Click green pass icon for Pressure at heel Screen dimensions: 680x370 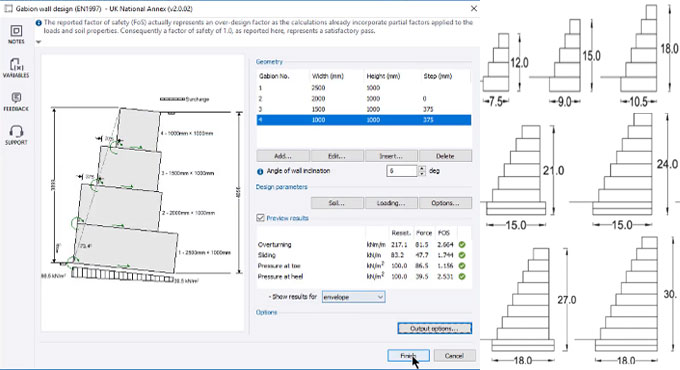(x=462, y=276)
